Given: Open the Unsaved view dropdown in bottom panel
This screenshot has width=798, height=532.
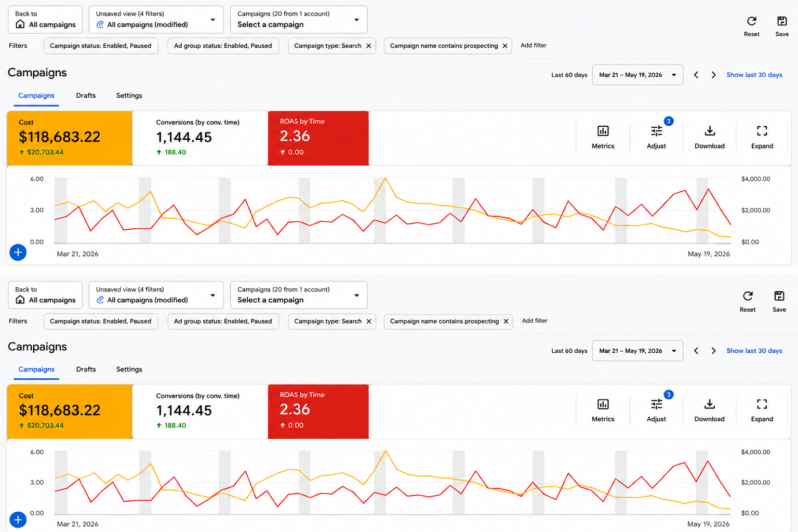Looking at the screenshot, I should 156,295.
